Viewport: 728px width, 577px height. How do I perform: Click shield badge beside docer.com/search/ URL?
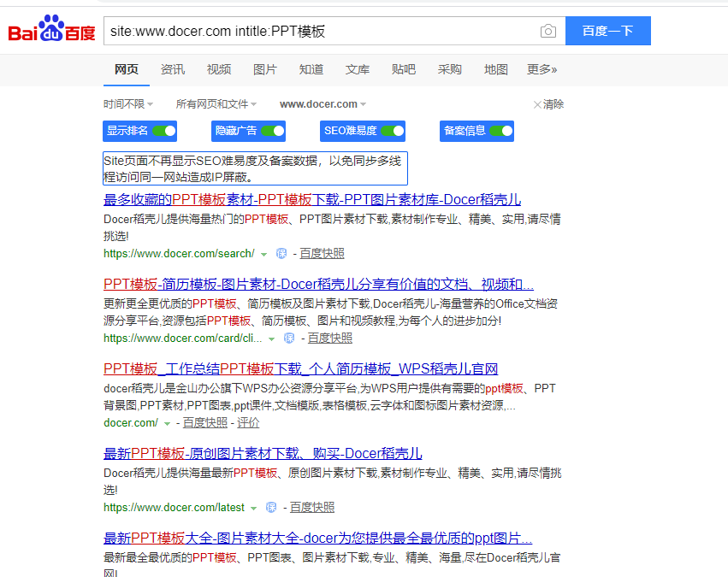click(x=281, y=254)
